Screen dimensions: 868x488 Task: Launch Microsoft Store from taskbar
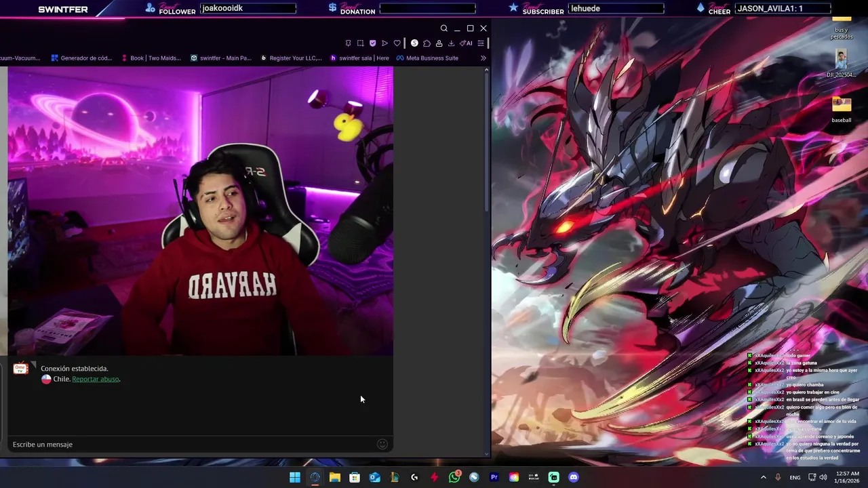tap(355, 477)
